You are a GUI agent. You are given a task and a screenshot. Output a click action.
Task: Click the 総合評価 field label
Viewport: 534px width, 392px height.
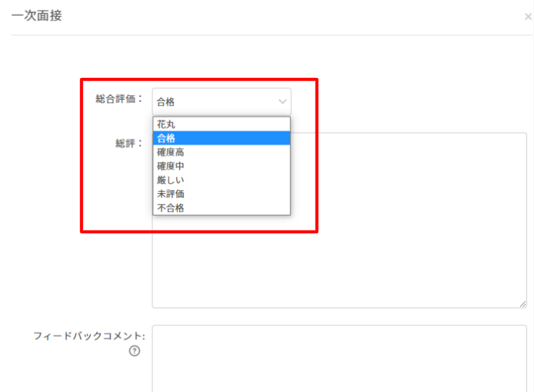pyautogui.click(x=119, y=99)
